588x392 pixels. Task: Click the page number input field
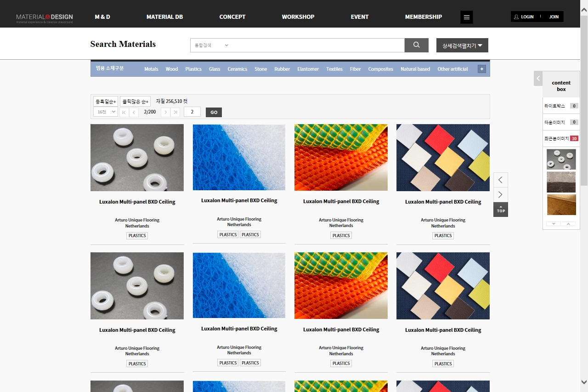pyautogui.click(x=192, y=112)
